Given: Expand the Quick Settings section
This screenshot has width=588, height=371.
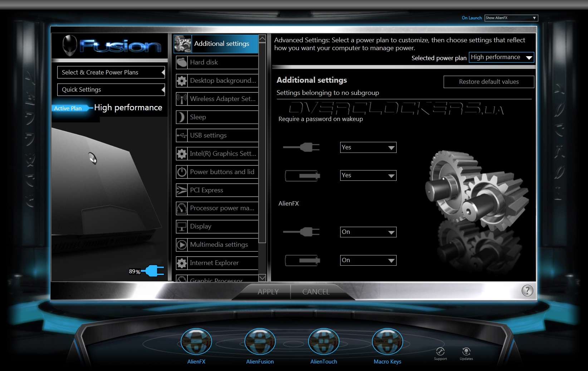Looking at the screenshot, I should [x=111, y=90].
